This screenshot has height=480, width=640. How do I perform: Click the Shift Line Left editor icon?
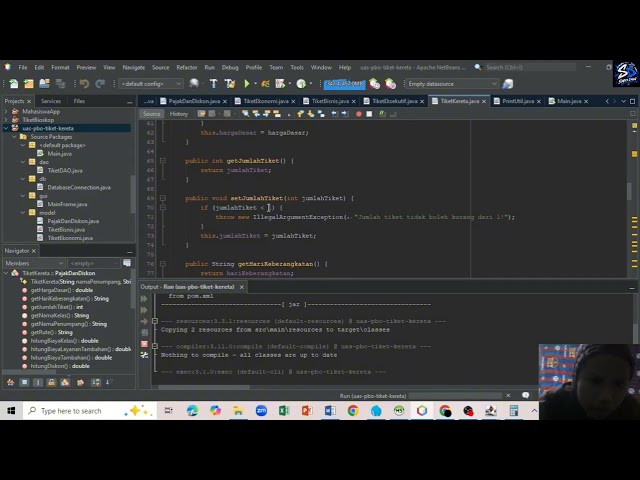334,114
